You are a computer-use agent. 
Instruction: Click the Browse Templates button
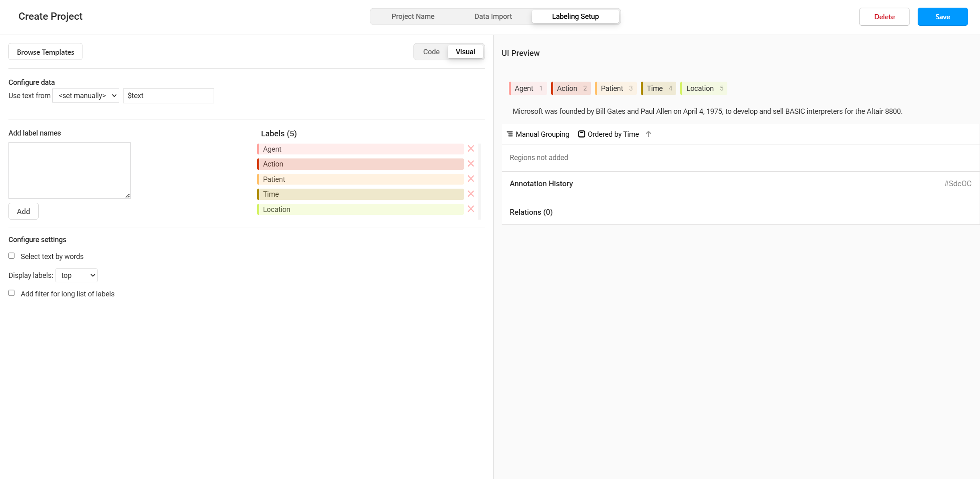point(45,52)
